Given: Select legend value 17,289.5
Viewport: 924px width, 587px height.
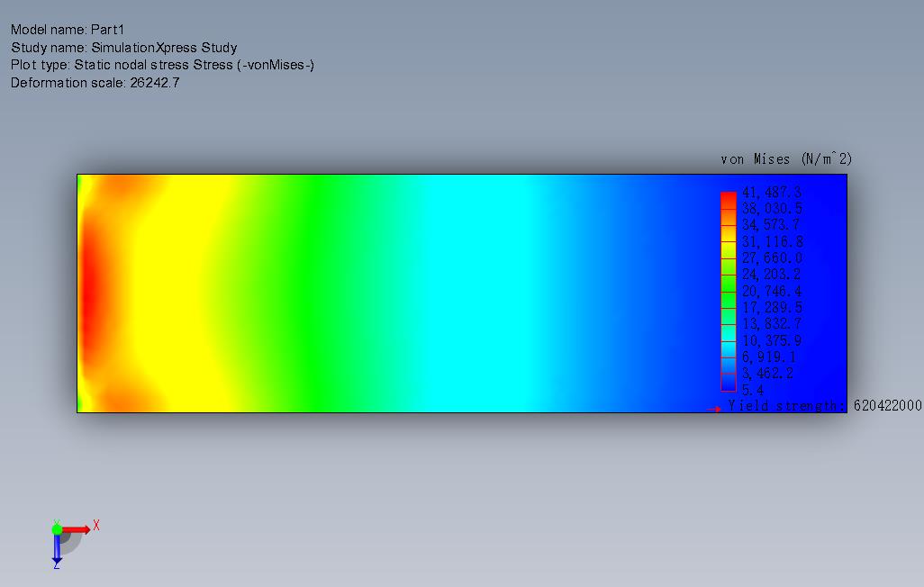Looking at the screenshot, I should tap(772, 308).
